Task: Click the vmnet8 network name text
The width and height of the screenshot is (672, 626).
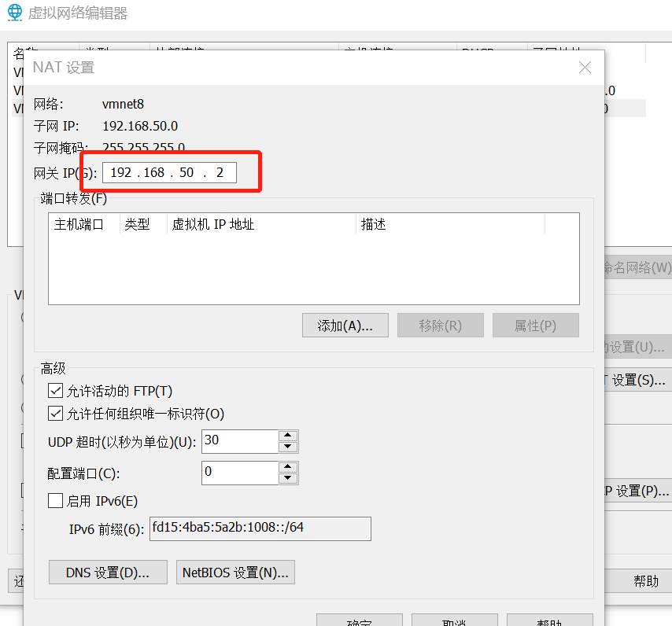Action: coord(123,104)
